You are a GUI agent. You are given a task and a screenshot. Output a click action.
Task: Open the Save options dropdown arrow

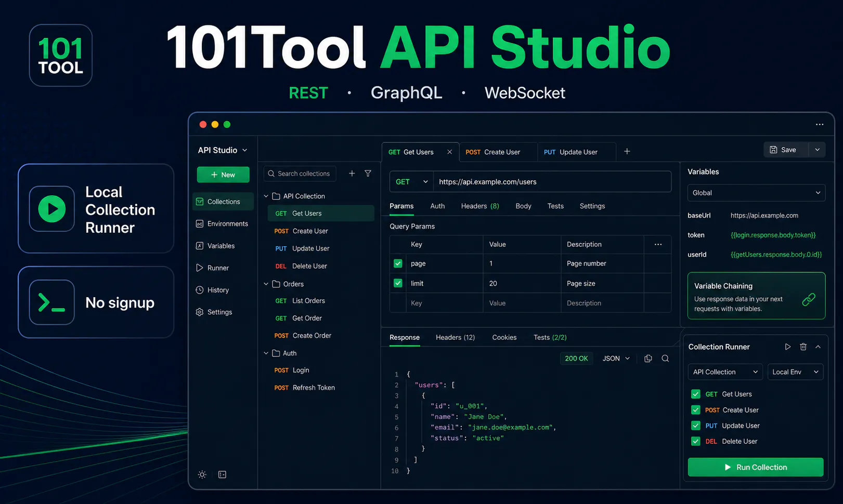click(x=818, y=150)
